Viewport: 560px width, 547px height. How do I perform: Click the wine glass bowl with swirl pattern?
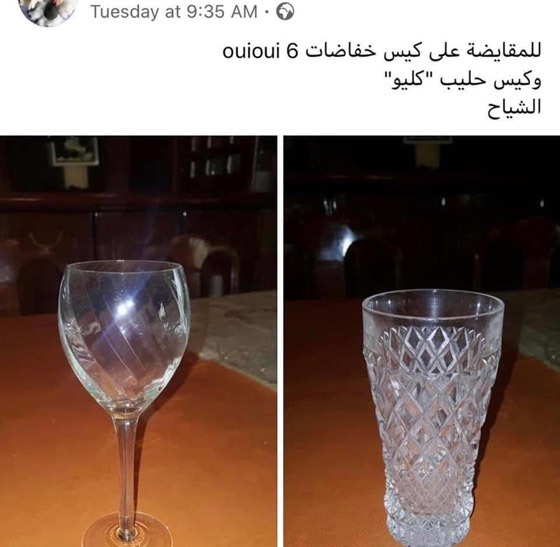pos(124,334)
